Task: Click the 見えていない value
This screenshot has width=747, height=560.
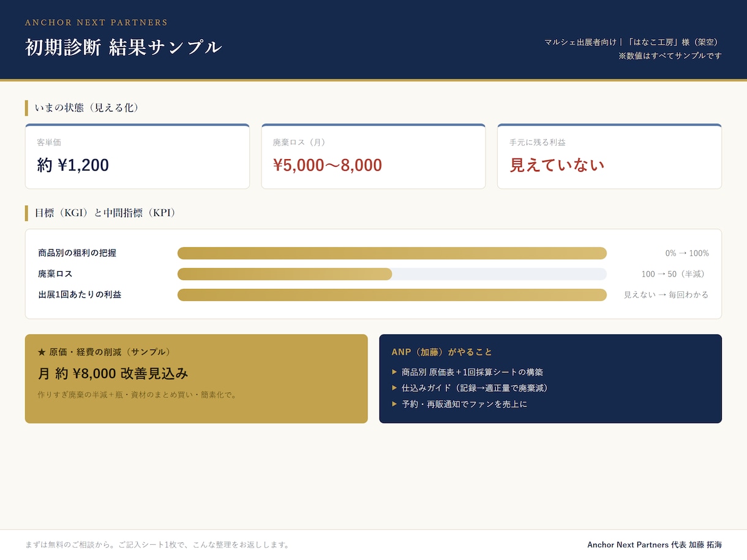Action: pyautogui.click(x=557, y=165)
